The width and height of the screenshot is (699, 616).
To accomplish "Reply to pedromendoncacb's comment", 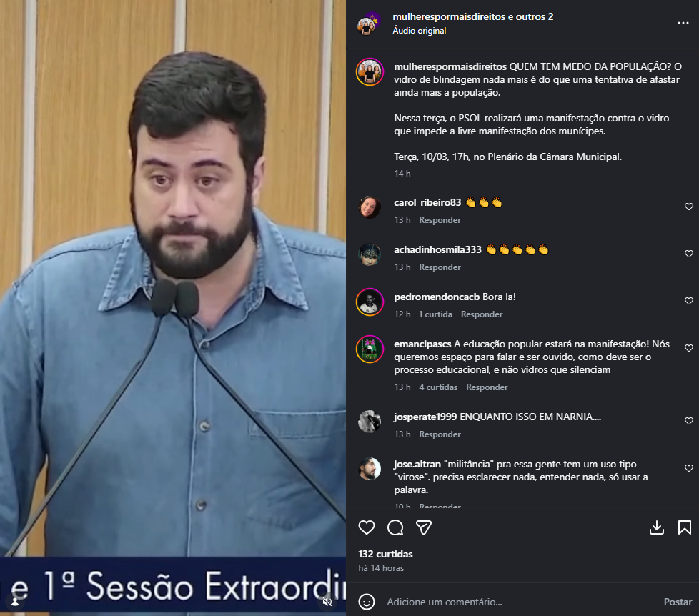I will [x=482, y=314].
